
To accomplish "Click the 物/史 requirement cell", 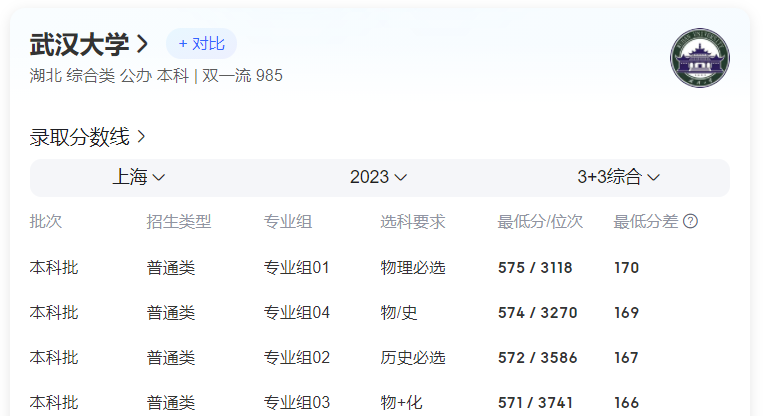I will point(399,312).
